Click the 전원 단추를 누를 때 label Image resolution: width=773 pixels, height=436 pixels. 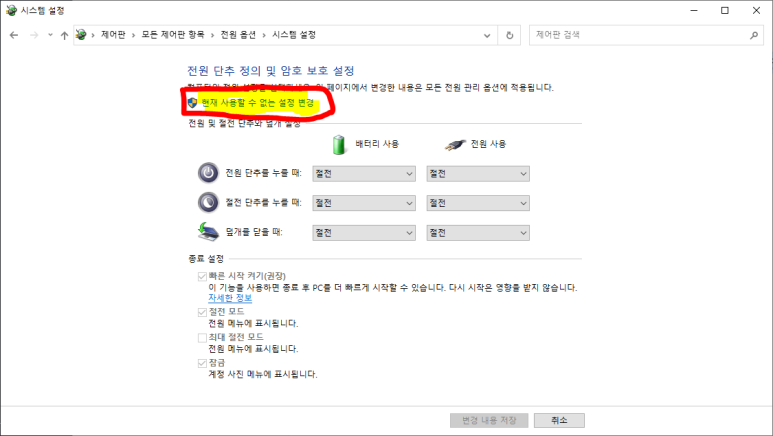[263, 173]
